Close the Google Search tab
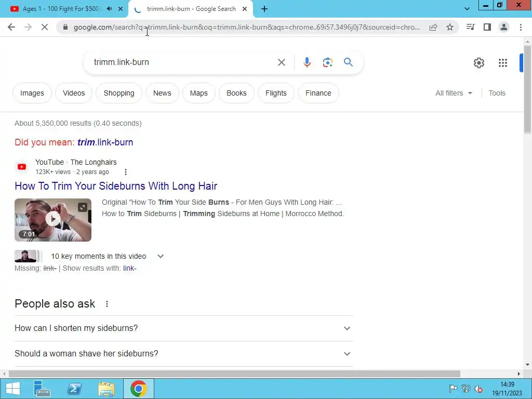This screenshot has height=399, width=532. point(245,9)
